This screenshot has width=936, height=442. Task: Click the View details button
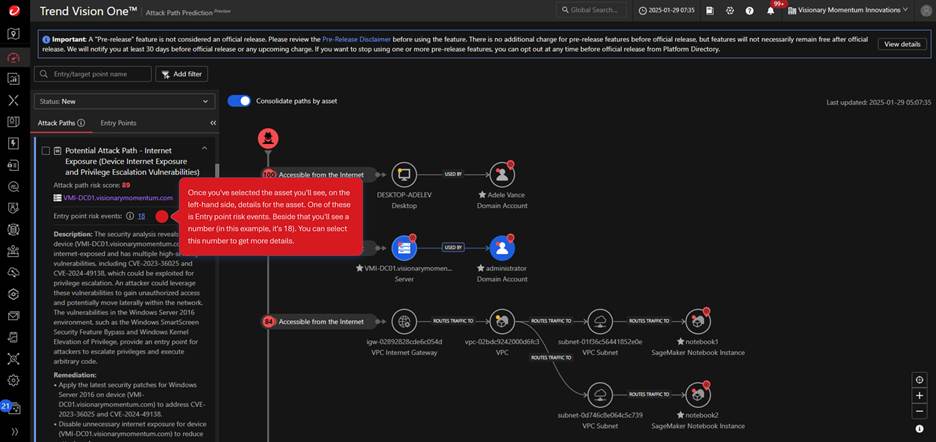point(902,44)
